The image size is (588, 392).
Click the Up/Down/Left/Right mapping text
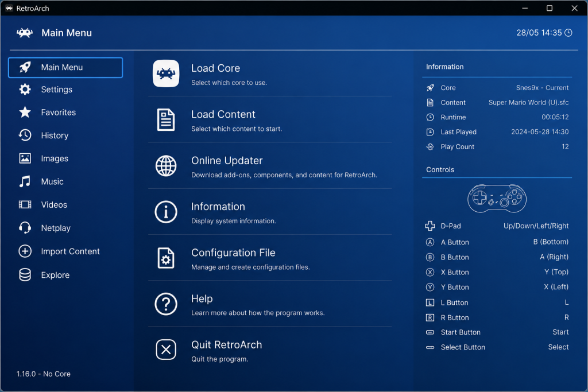tap(536, 226)
